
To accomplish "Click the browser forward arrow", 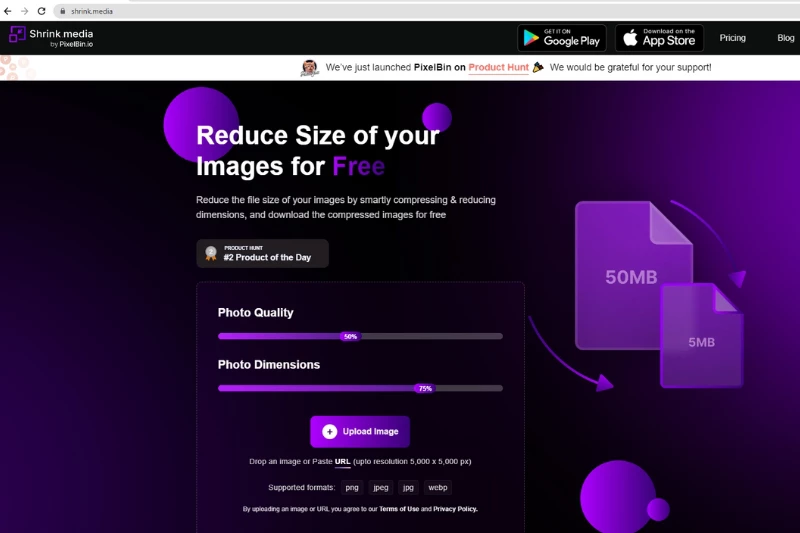I will coord(24,11).
